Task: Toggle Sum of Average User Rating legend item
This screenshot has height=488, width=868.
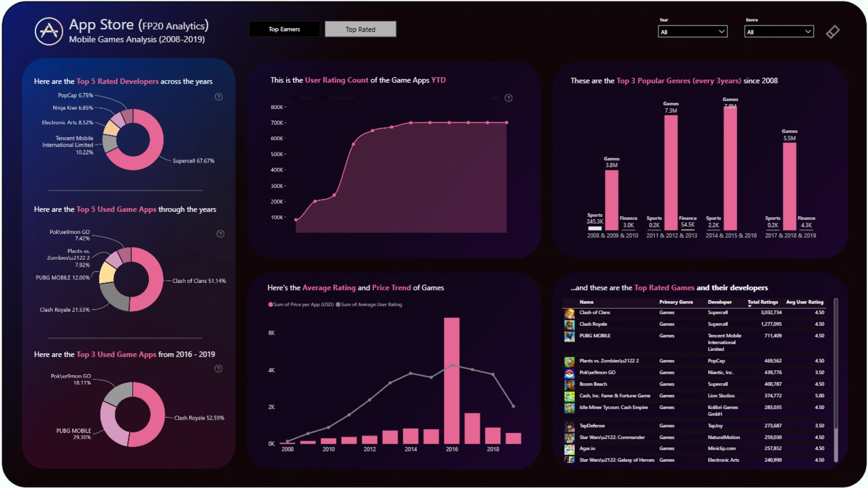Action: pyautogui.click(x=369, y=305)
